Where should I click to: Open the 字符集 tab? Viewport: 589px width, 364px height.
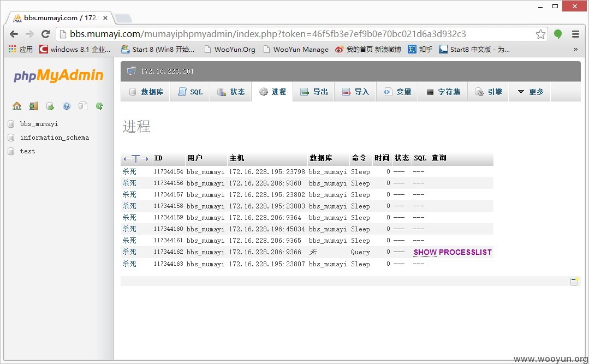click(x=443, y=92)
